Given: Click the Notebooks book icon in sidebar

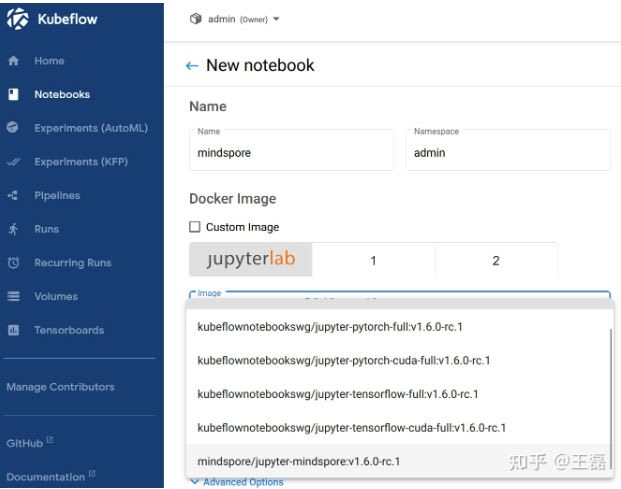Looking at the screenshot, I should click(x=13, y=94).
